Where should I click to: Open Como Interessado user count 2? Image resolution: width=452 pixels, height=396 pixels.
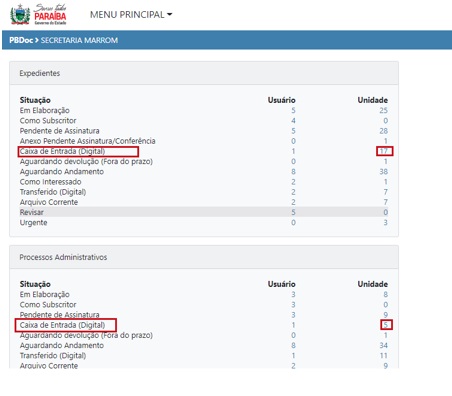click(293, 182)
